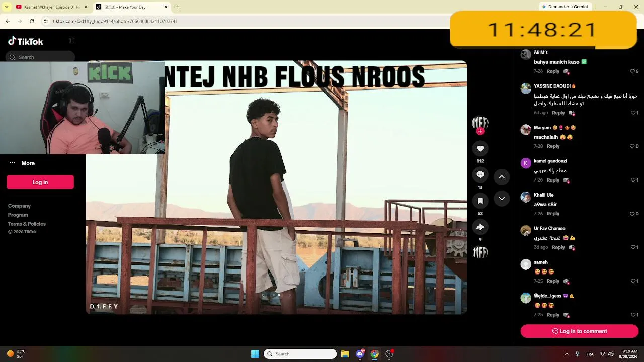
Task: Collapse the TikTok sidebar panel icon
Action: [71, 41]
